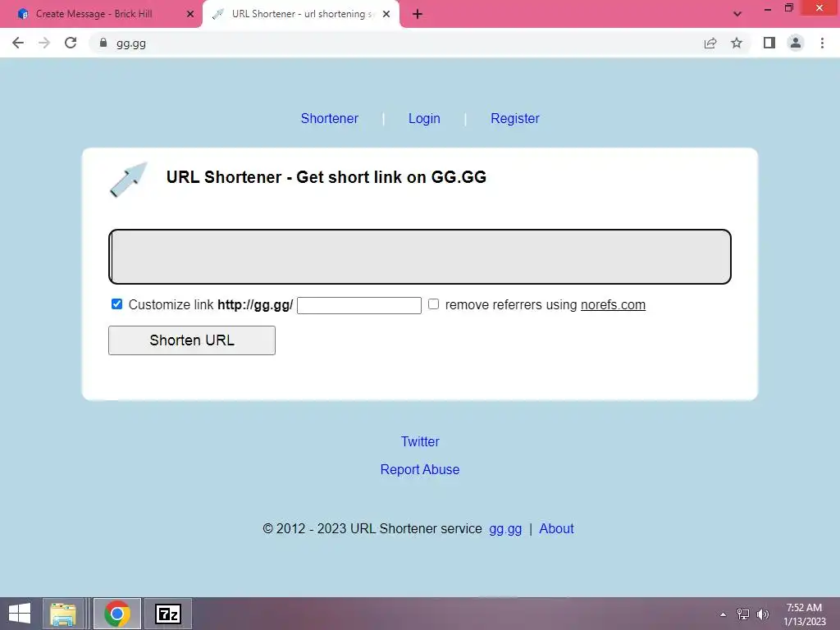Open the Windows Start menu

(20, 614)
